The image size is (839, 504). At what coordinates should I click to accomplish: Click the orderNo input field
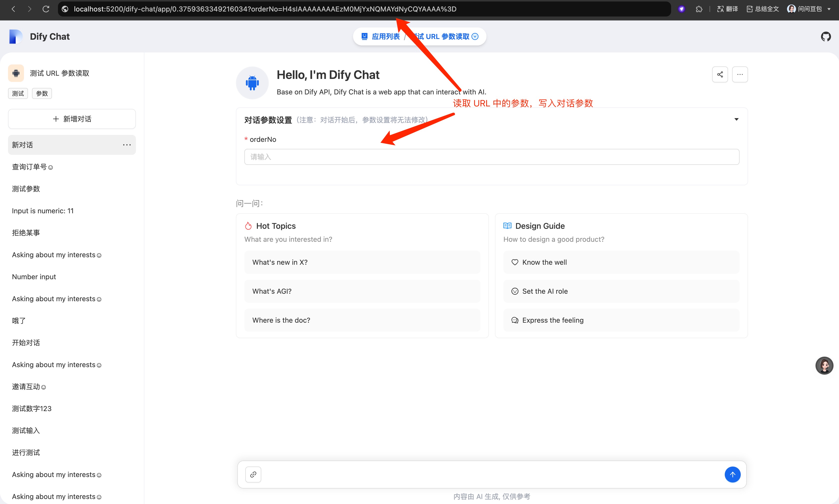tap(492, 157)
